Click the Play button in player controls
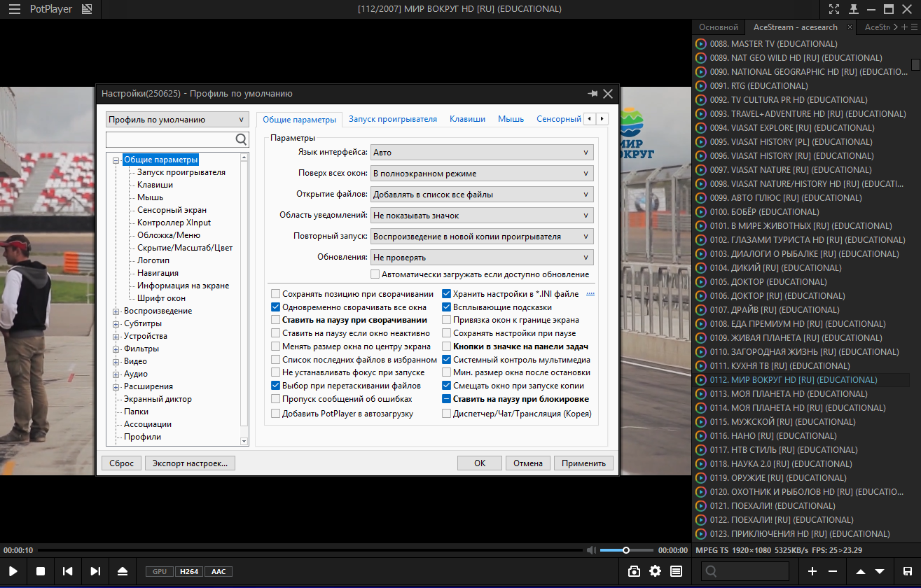Viewport: 921px width, 588px height. pos(13,571)
